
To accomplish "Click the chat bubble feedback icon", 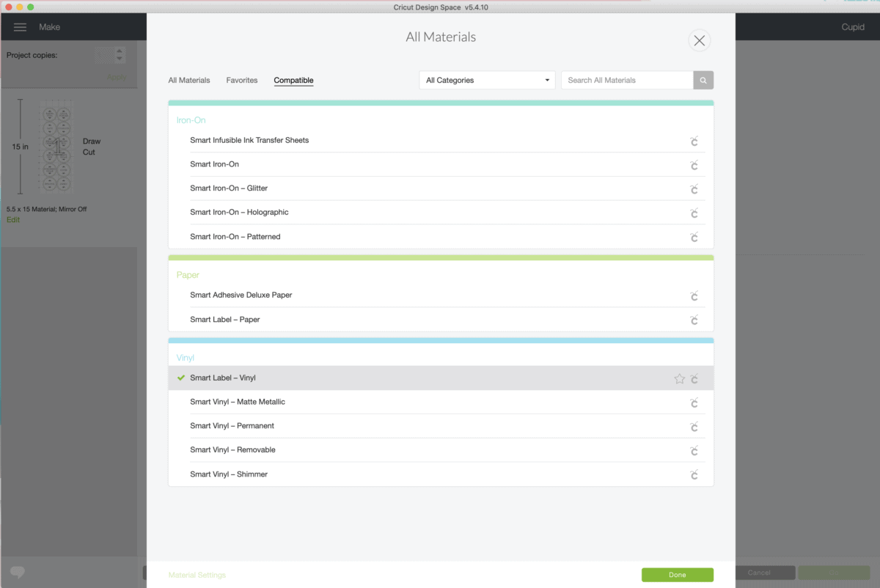I will (x=18, y=573).
